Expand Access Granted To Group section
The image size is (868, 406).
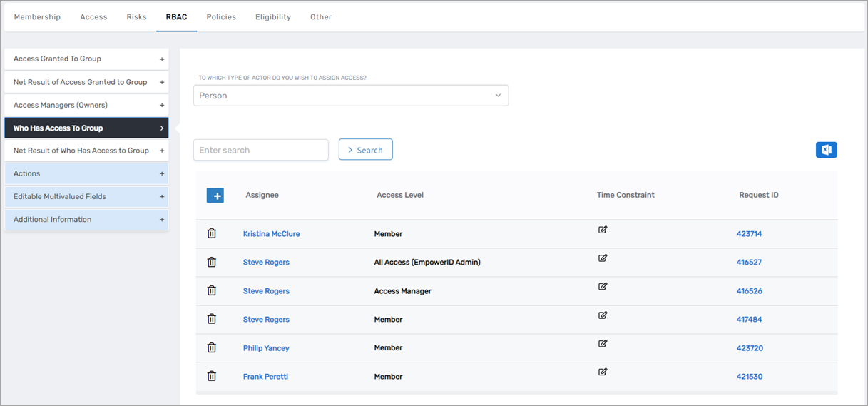(x=86, y=59)
